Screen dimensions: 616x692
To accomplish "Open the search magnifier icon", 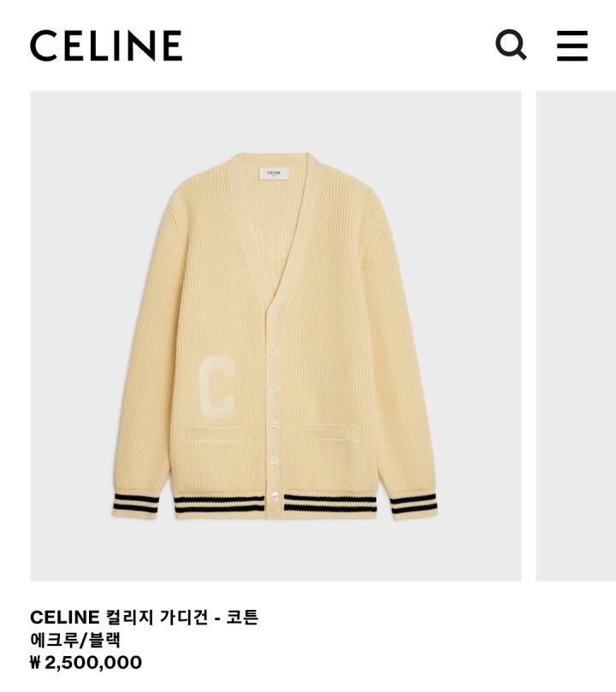I will 511,44.
